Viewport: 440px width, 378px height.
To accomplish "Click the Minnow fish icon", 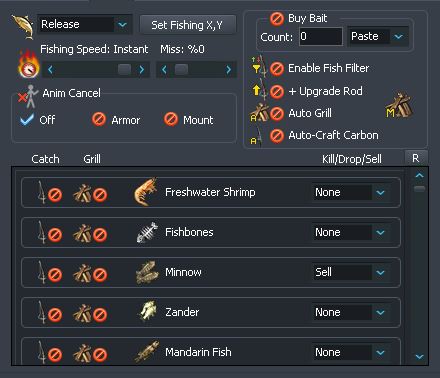I will (147, 272).
